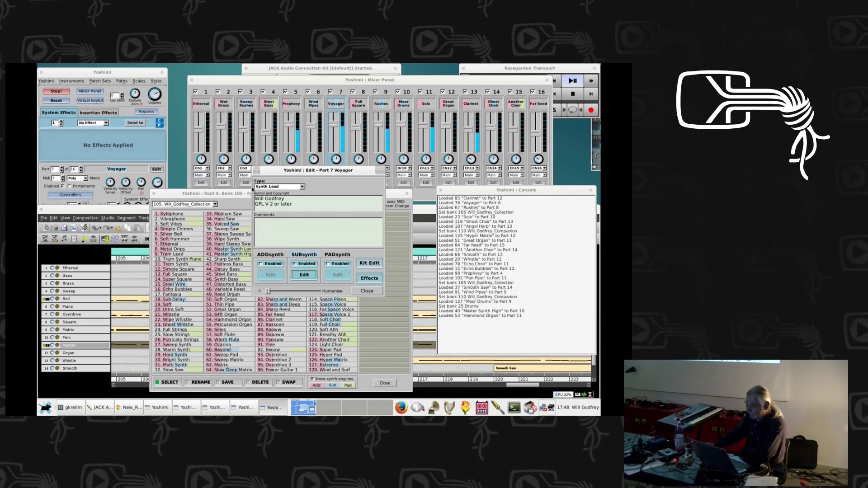Click the SUBsynth Edit button
Viewport: 868px width, 488px height.
tap(304, 275)
